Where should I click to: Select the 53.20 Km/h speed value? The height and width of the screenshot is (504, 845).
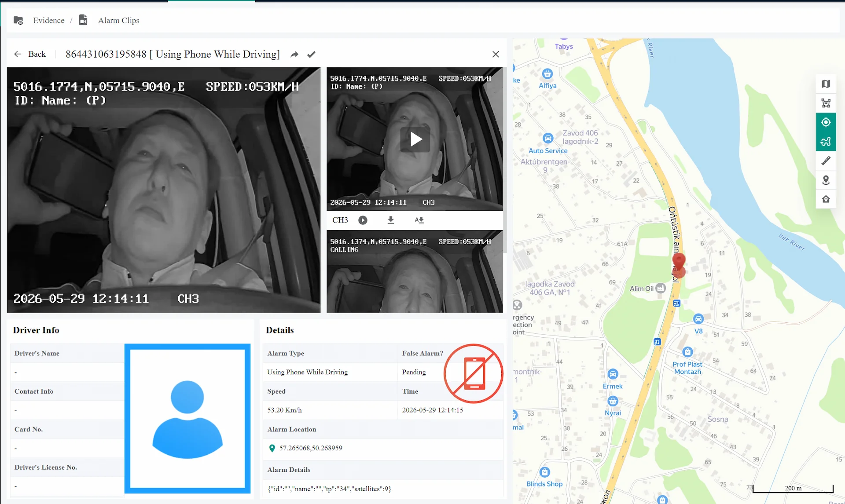click(285, 410)
